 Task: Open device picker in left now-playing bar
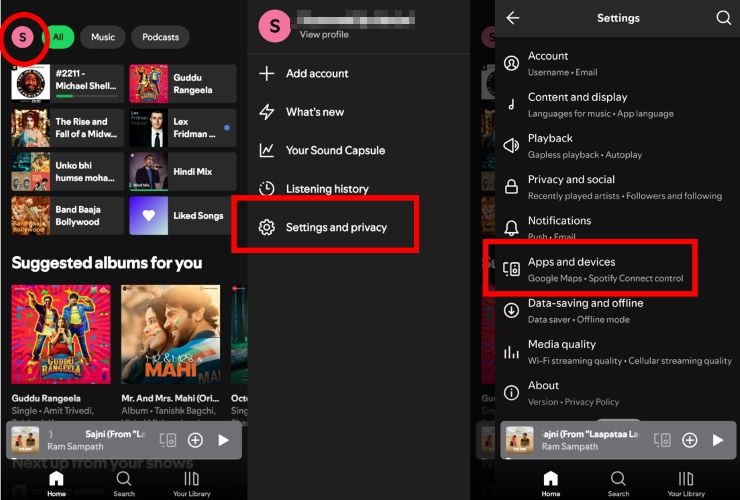(x=168, y=440)
